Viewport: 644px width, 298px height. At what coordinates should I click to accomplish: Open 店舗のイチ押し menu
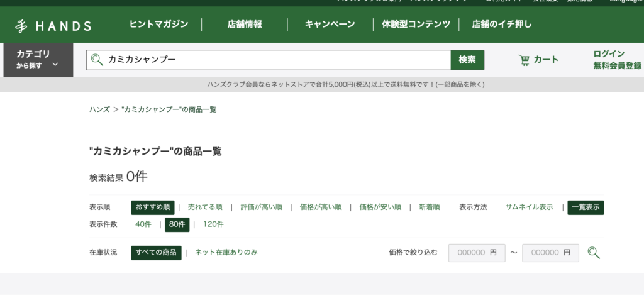pyautogui.click(x=502, y=25)
